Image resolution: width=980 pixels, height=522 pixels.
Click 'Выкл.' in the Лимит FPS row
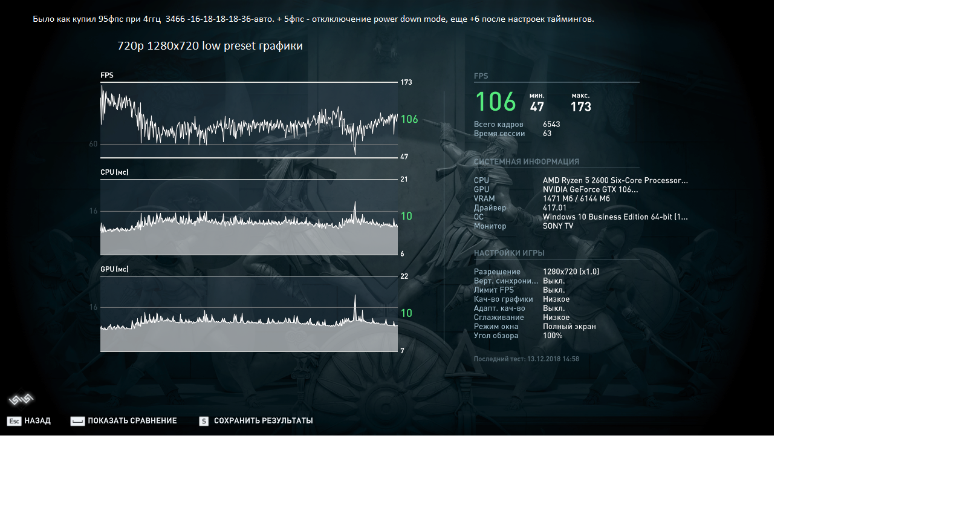(x=554, y=290)
